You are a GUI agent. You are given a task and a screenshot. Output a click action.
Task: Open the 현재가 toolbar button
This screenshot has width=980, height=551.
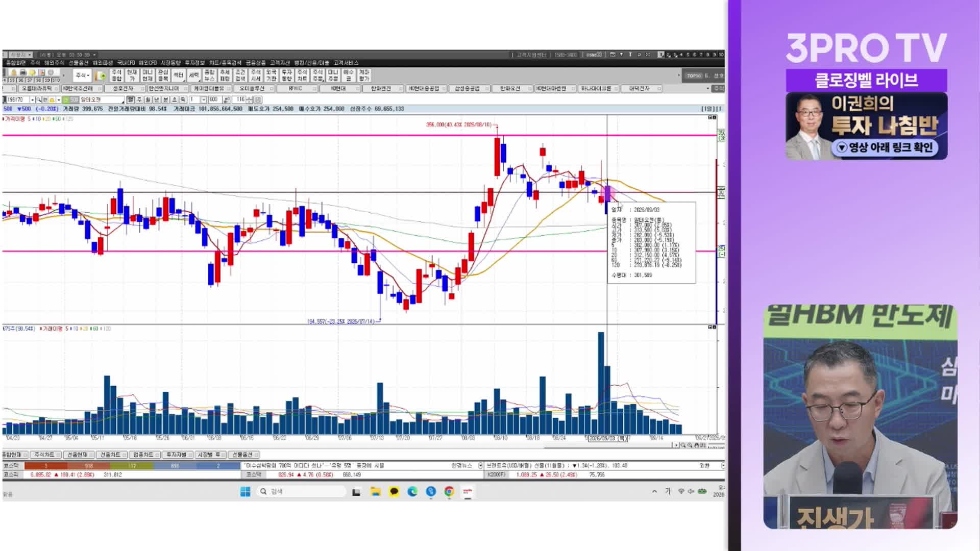coord(132,76)
